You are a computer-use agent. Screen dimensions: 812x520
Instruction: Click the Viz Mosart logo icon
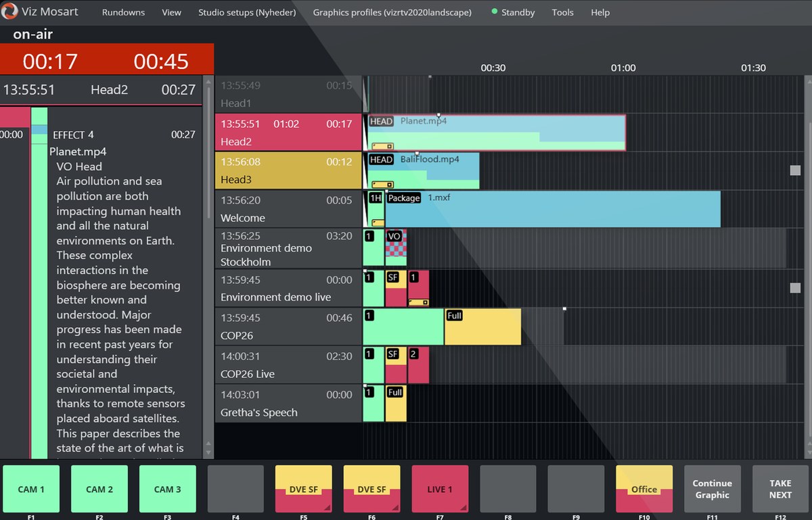(9, 11)
